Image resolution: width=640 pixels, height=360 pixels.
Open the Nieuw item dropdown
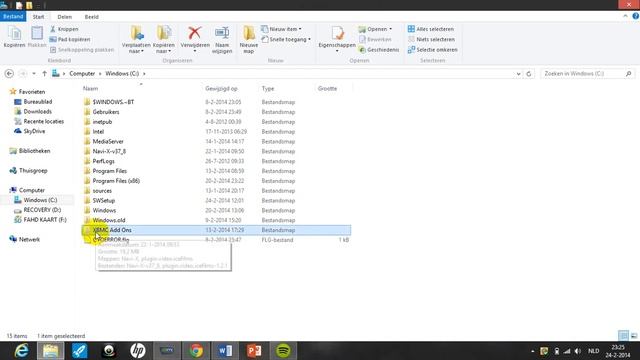(x=281, y=29)
